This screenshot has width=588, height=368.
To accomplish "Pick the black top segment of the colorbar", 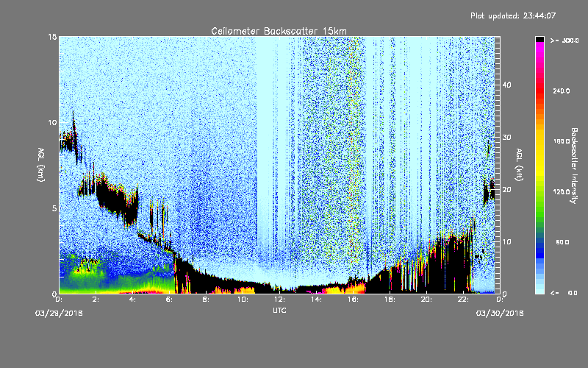I will click(539, 39).
